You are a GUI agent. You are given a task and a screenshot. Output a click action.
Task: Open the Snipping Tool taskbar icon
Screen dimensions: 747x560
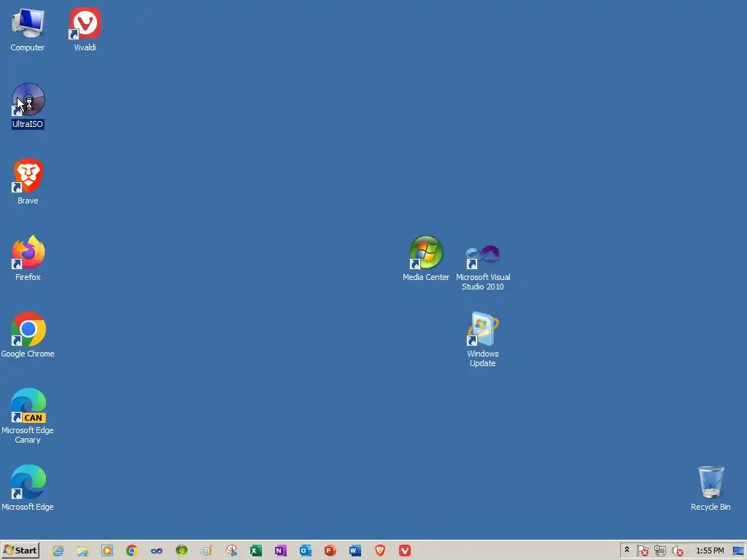(231, 551)
